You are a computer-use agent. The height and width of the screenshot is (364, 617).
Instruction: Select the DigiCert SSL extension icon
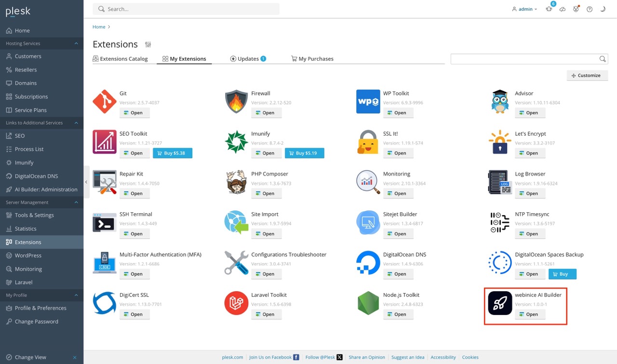(x=104, y=303)
